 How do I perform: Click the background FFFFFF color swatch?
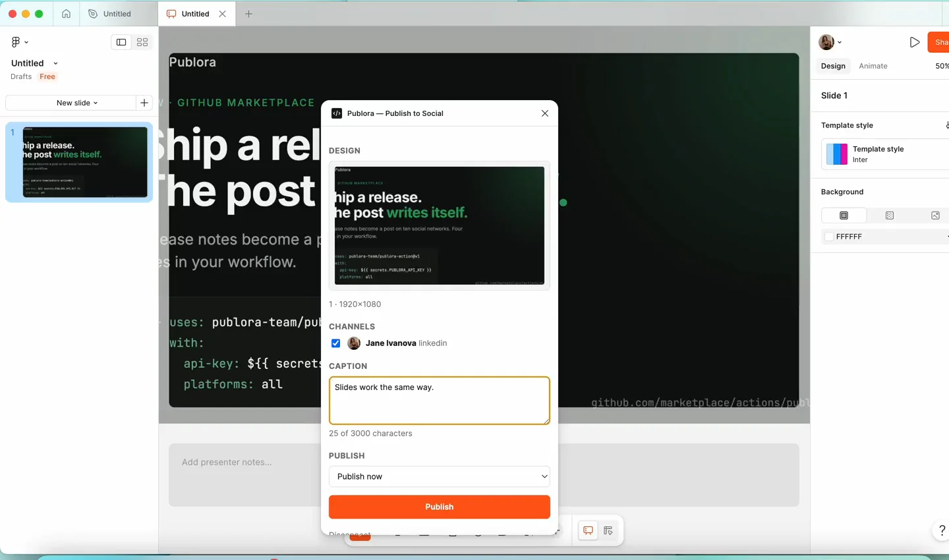(x=829, y=237)
